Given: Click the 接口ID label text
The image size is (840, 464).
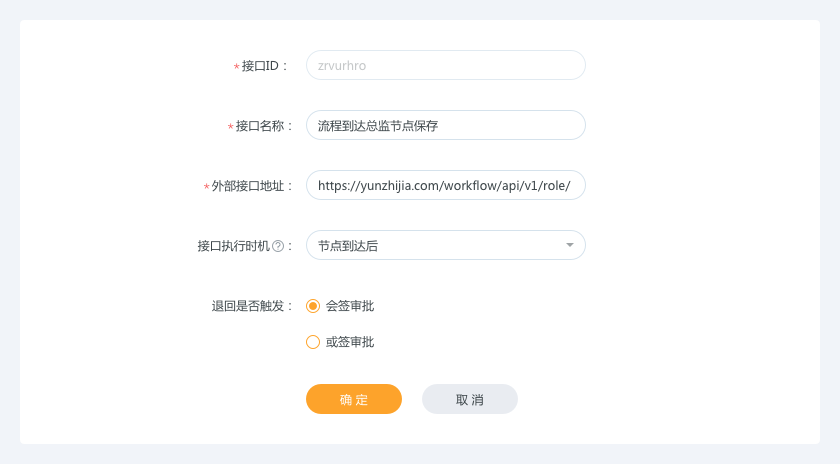Looking at the screenshot, I should (x=260, y=66).
